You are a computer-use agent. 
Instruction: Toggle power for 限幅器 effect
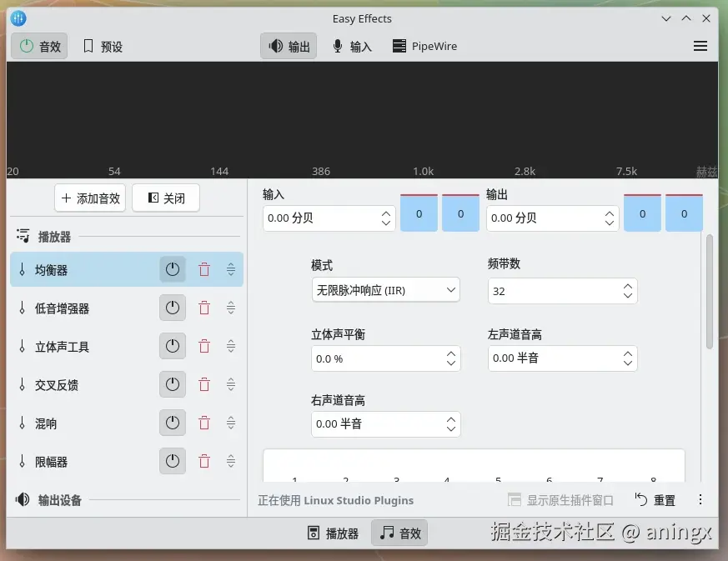click(x=173, y=461)
